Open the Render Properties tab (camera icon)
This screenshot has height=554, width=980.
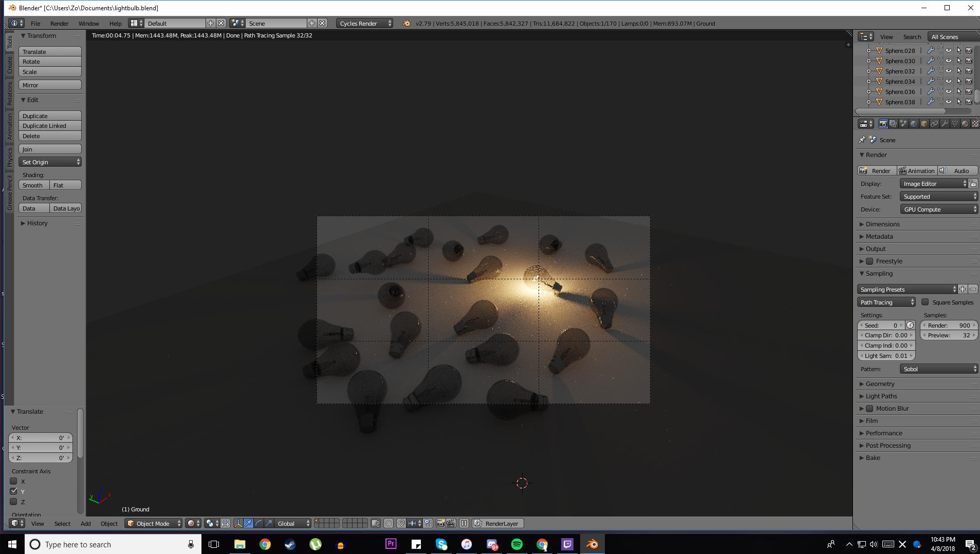(883, 124)
